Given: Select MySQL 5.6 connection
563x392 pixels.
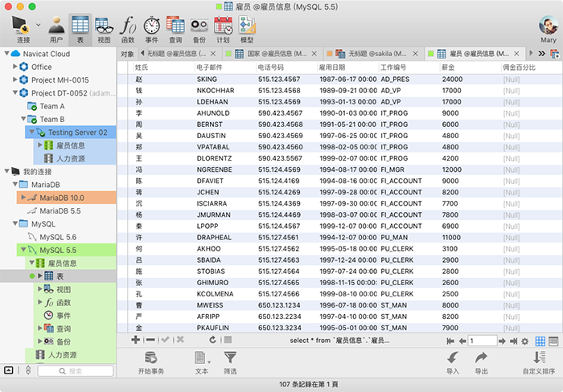Looking at the screenshot, I should [58, 237].
